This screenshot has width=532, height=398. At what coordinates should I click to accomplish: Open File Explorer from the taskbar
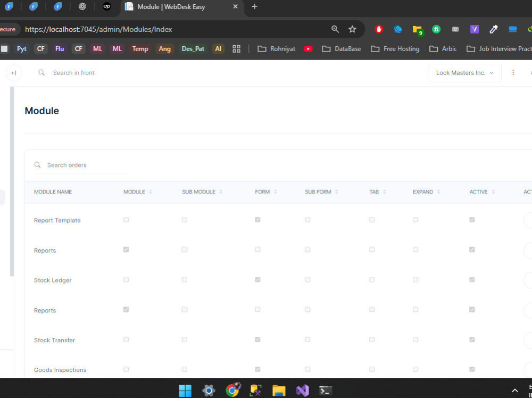click(279, 391)
